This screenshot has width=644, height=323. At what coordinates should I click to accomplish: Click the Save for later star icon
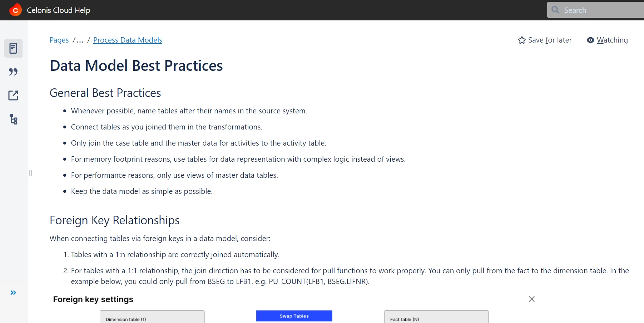(x=522, y=40)
